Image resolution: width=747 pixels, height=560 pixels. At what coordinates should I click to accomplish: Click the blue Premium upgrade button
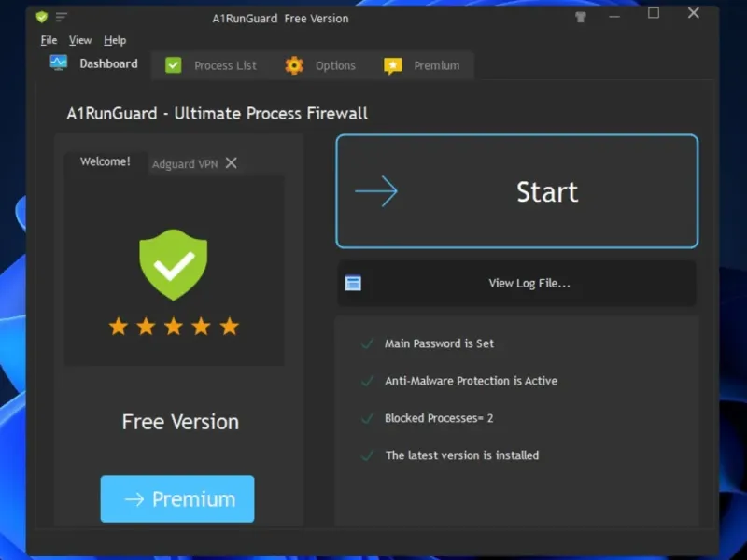(177, 498)
